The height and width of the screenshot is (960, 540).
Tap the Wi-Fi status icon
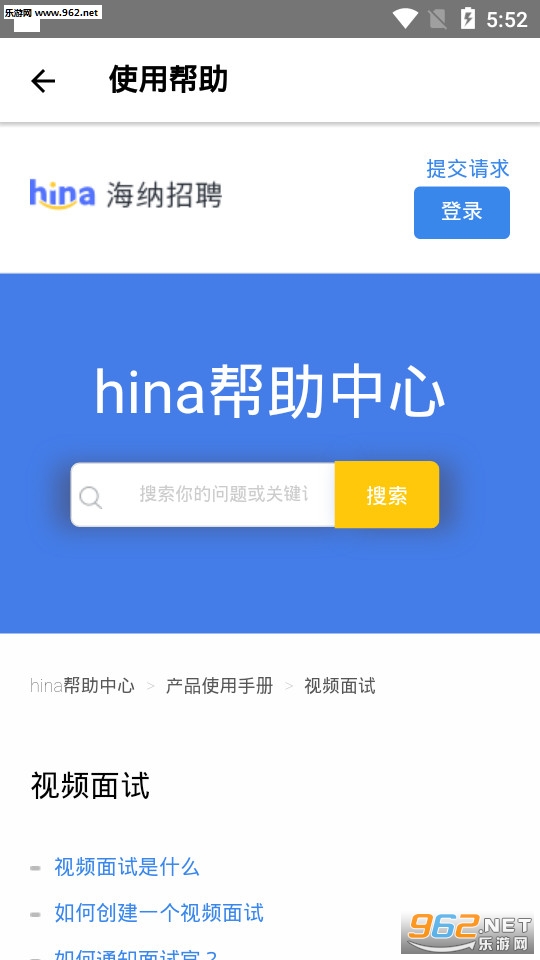tap(405, 18)
